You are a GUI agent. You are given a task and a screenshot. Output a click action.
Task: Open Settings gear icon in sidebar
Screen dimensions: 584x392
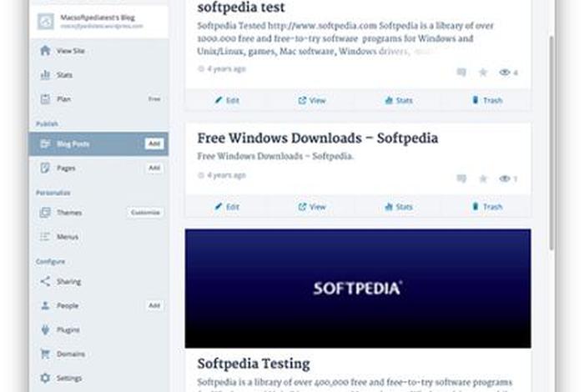[x=45, y=378]
